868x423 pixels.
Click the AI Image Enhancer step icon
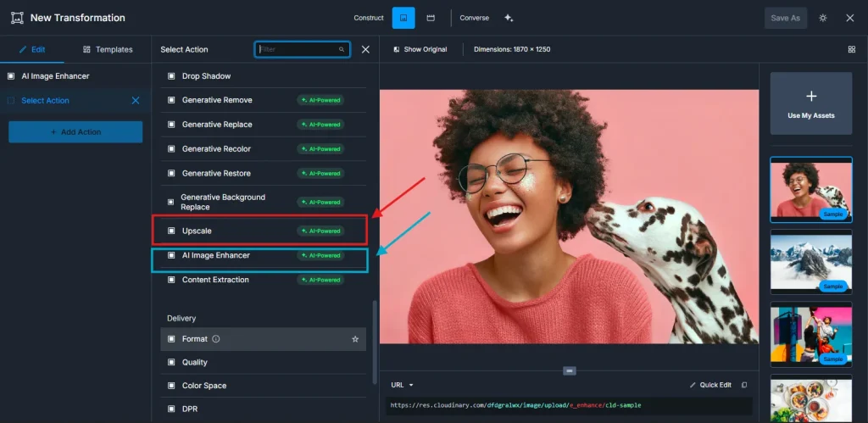coord(11,75)
